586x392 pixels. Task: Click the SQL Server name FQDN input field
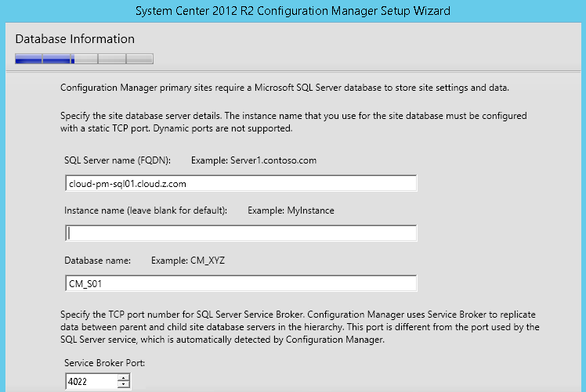241,183
